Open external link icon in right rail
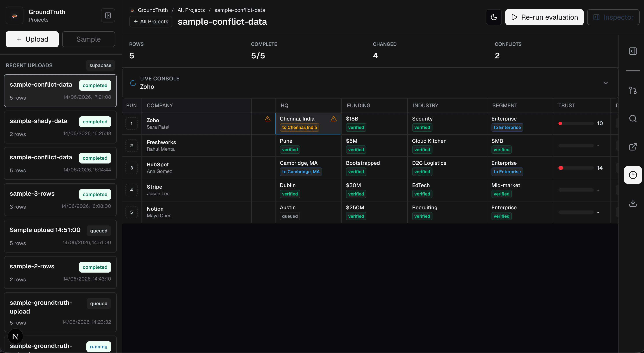This screenshot has height=353, width=644. 633,147
